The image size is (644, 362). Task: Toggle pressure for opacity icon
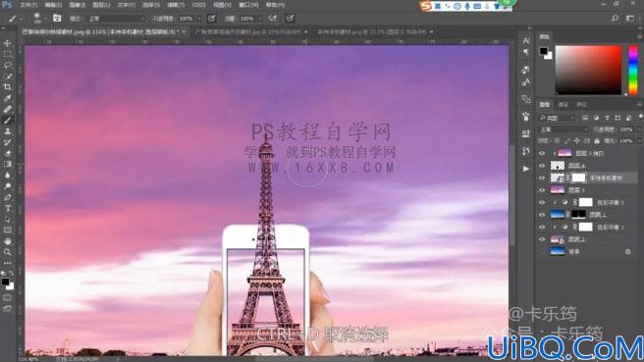[x=211, y=18]
